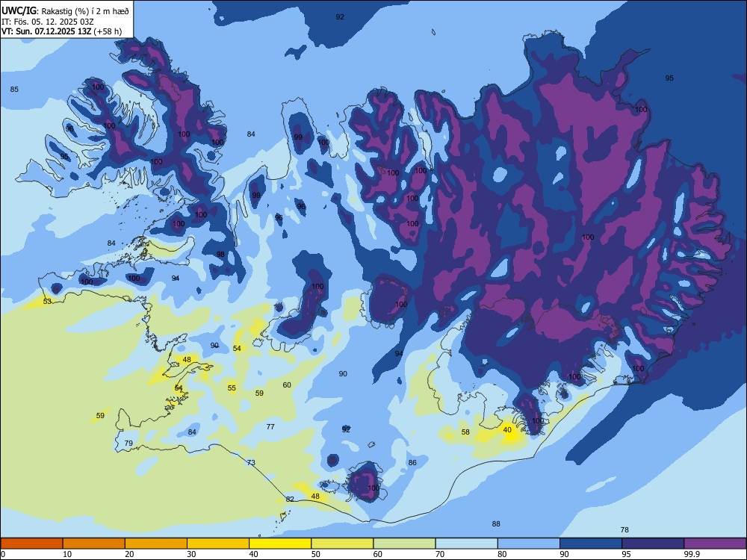Click the map humidity value '98'
Viewport: 747px width, 560px height.
tap(220, 255)
